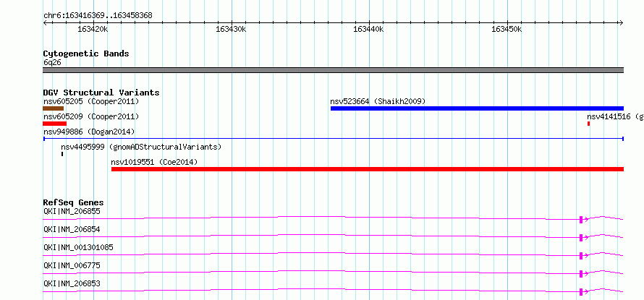Open nsv605209 (Cooper2011) variant label
The image size is (644, 300).
pos(91,117)
